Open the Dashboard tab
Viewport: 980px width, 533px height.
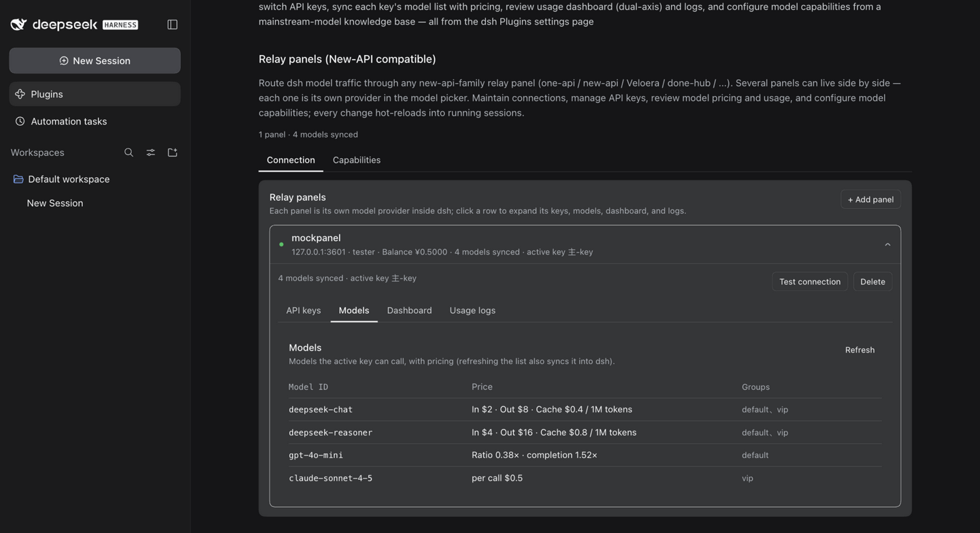coord(410,310)
